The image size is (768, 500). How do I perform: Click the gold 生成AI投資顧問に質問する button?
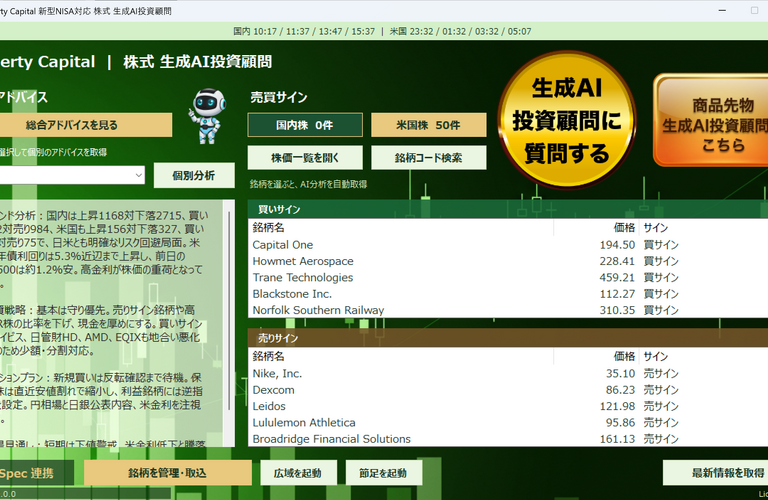click(567, 119)
